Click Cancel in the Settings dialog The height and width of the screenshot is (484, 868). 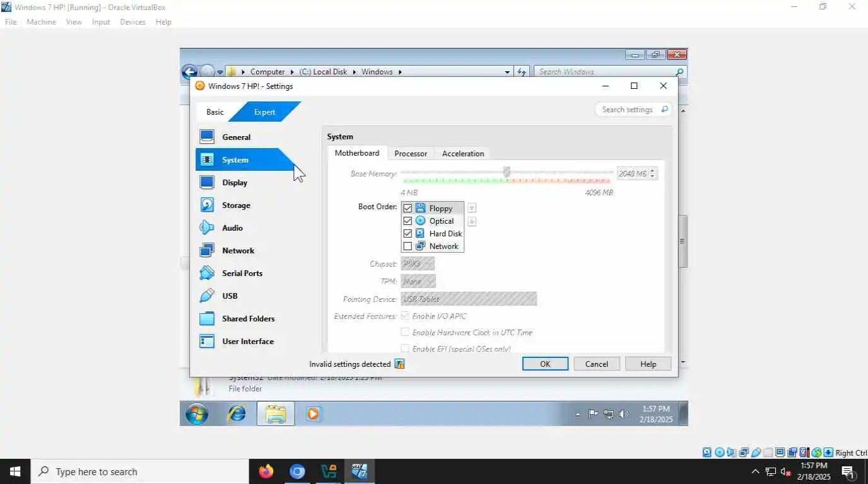[x=597, y=364]
